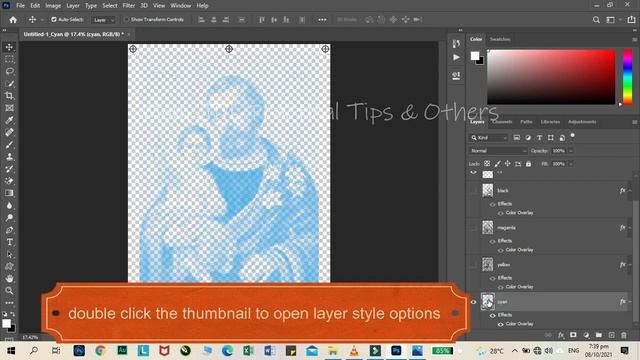This screenshot has width=640, height=360.
Task: Select the Frame tool
Action: pyautogui.click(x=9, y=108)
